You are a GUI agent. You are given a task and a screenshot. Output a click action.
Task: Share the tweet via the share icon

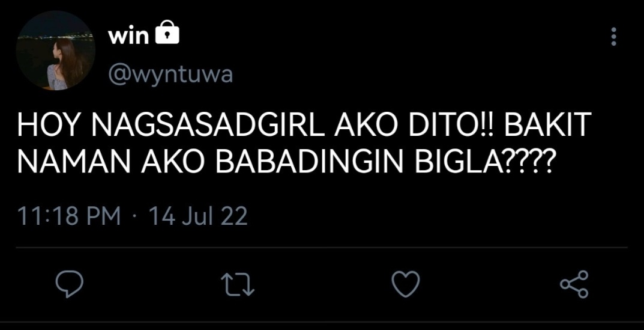[x=574, y=284]
